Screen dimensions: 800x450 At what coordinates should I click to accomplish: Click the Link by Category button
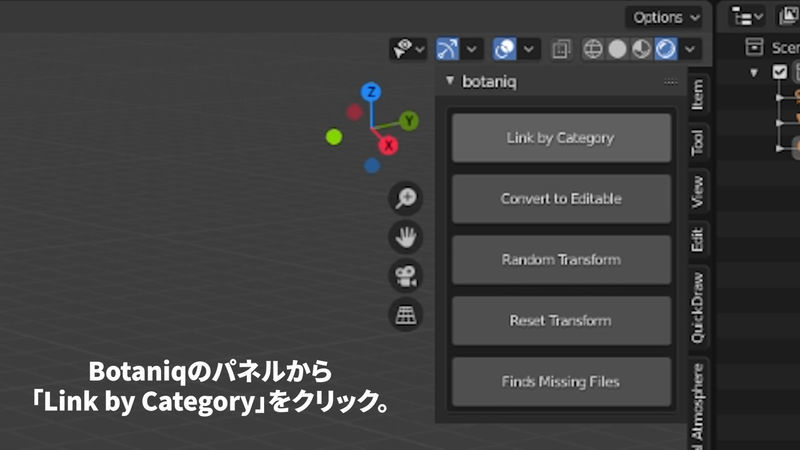point(561,138)
